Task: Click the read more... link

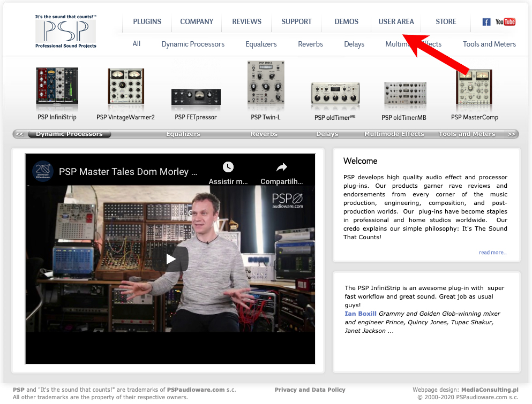Action: point(493,253)
